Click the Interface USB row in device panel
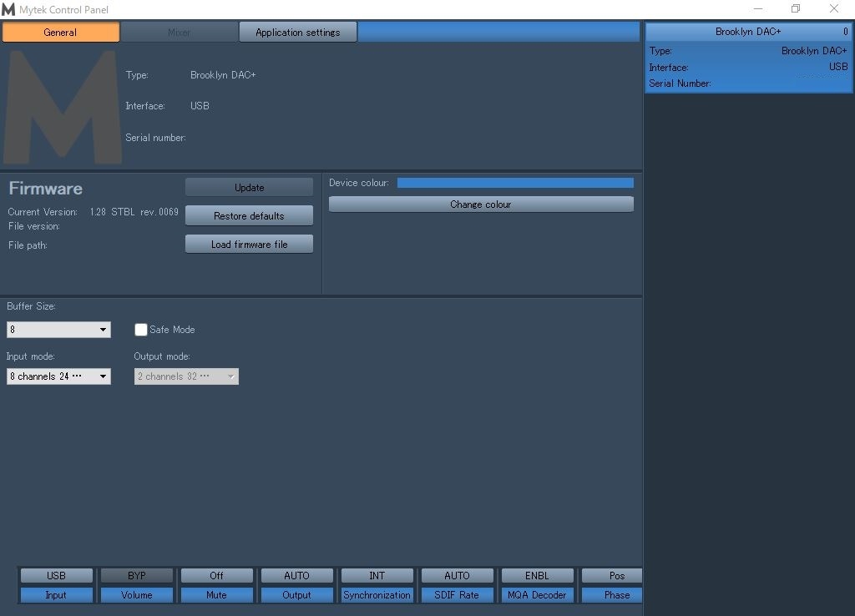 [749, 67]
